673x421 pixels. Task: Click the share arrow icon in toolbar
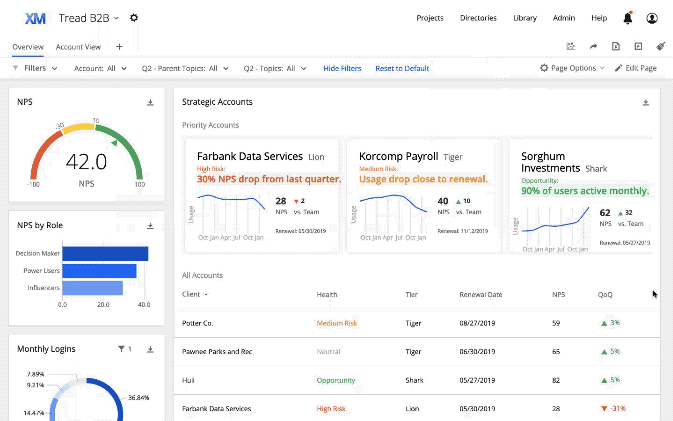(593, 46)
